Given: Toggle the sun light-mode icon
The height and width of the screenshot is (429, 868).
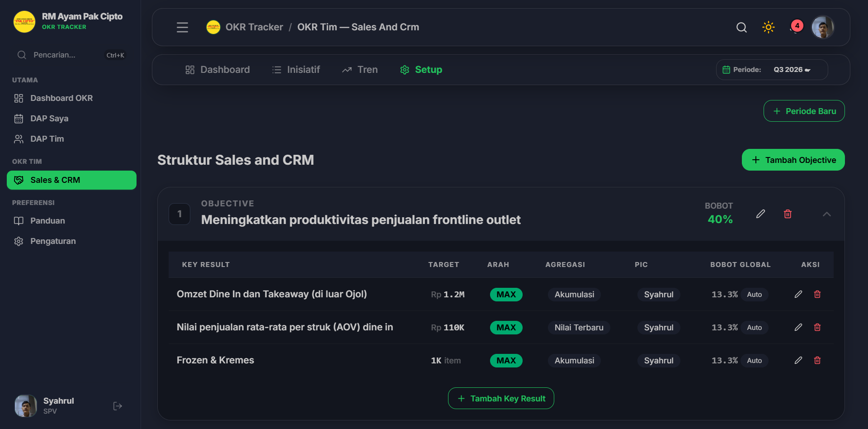Looking at the screenshot, I should [x=769, y=27].
